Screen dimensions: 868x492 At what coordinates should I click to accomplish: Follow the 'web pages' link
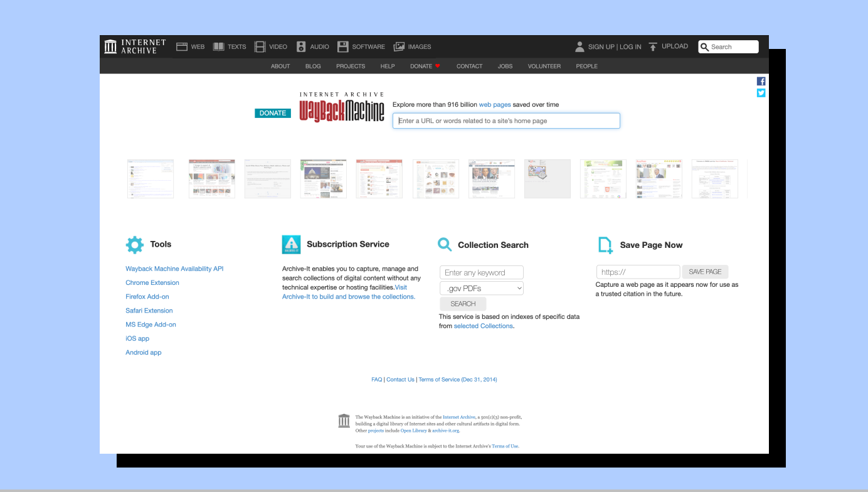click(x=495, y=105)
